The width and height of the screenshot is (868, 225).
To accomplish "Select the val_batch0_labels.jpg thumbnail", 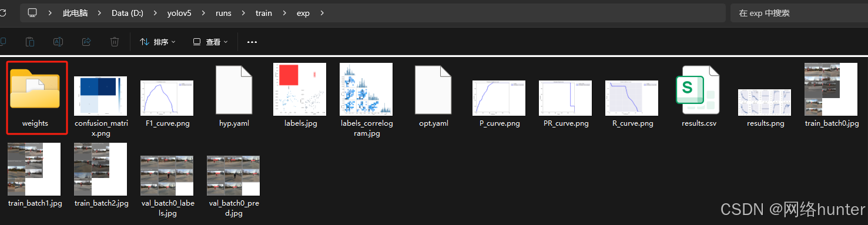I will point(167,176).
